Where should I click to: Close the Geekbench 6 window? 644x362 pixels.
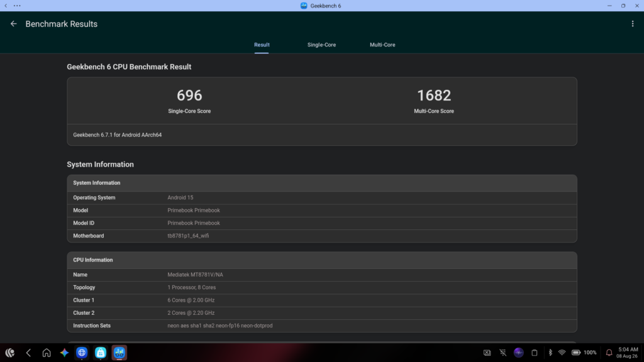(x=637, y=6)
